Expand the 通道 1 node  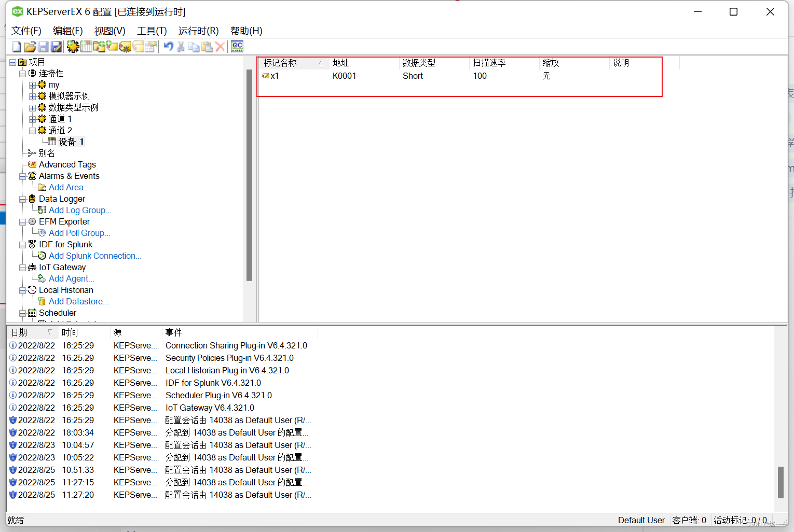[x=32, y=119]
